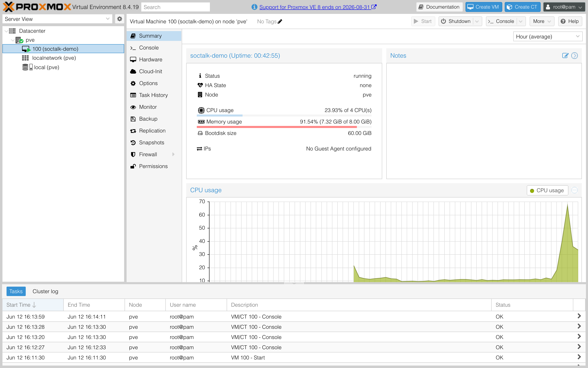Collapse the Datacenter tree node

point(6,31)
